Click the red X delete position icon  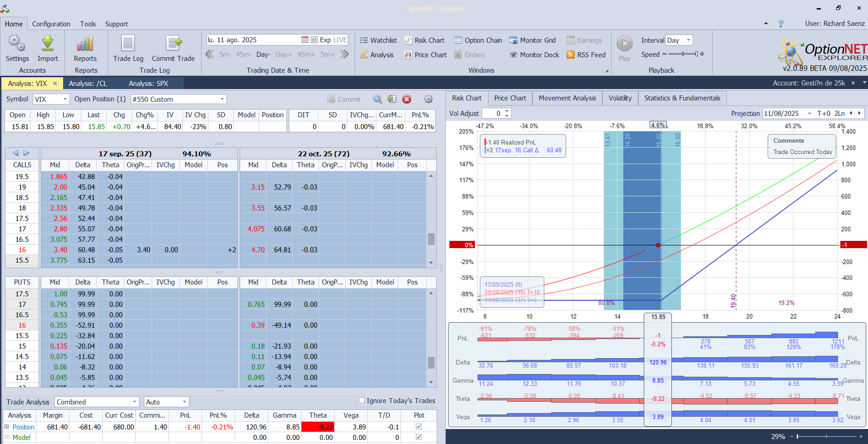tap(407, 99)
